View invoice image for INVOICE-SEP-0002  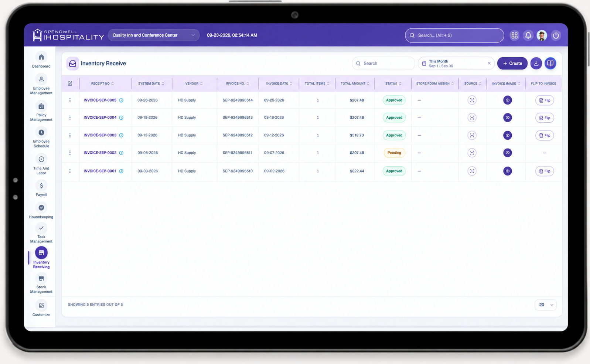tap(507, 153)
